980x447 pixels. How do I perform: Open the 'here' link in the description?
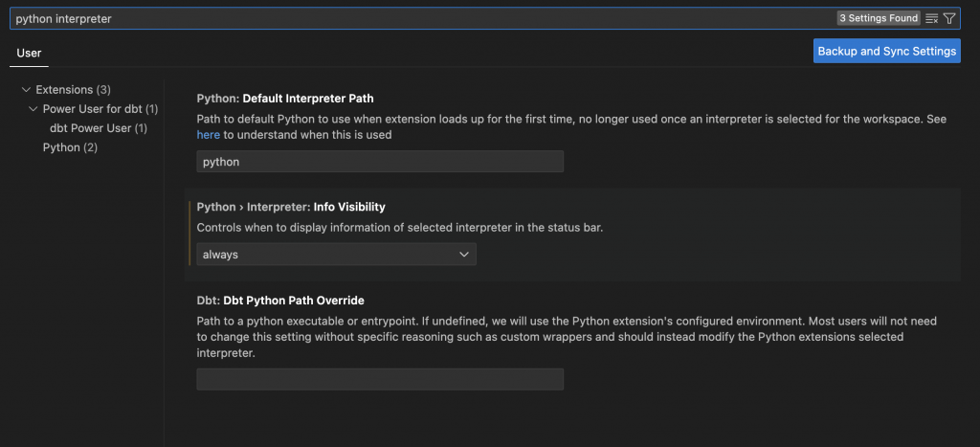(x=208, y=135)
